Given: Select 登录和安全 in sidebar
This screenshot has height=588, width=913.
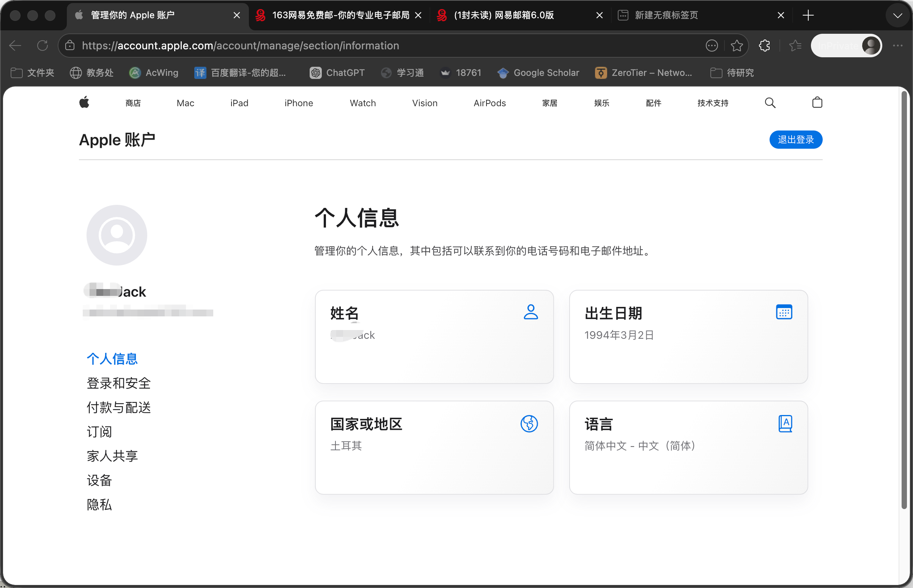Looking at the screenshot, I should [119, 383].
